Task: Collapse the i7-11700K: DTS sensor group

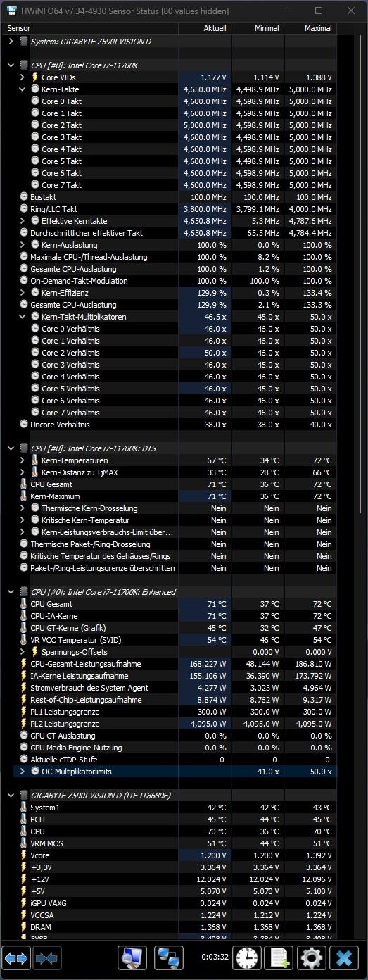Action: click(x=11, y=448)
